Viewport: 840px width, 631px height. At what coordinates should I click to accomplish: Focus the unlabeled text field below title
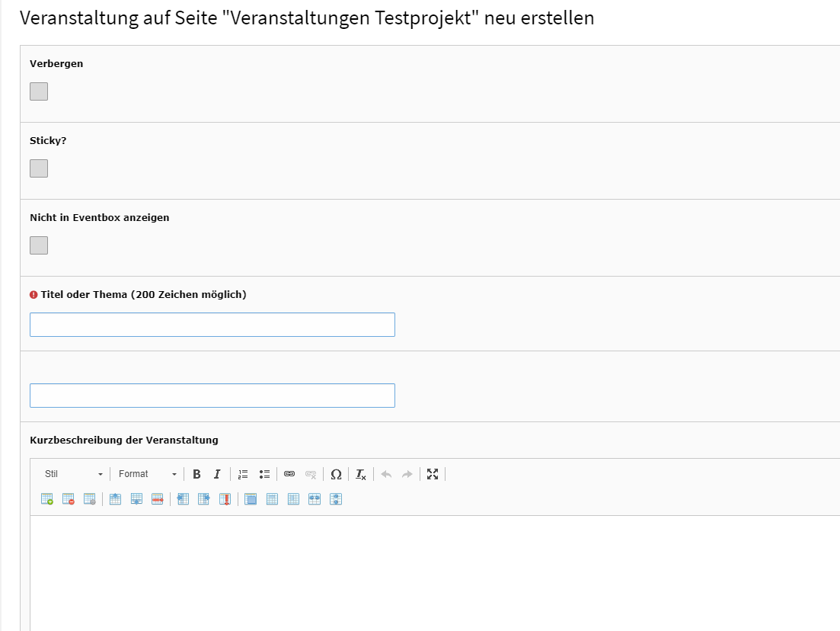(212, 396)
